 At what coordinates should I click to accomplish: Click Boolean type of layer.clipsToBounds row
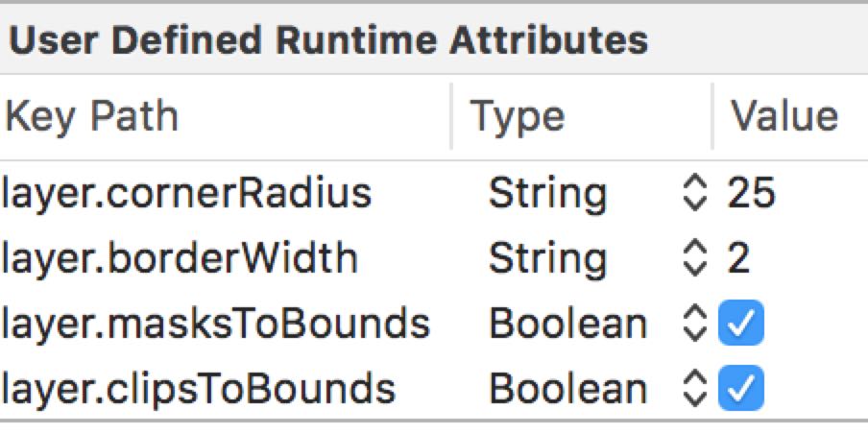pos(567,388)
